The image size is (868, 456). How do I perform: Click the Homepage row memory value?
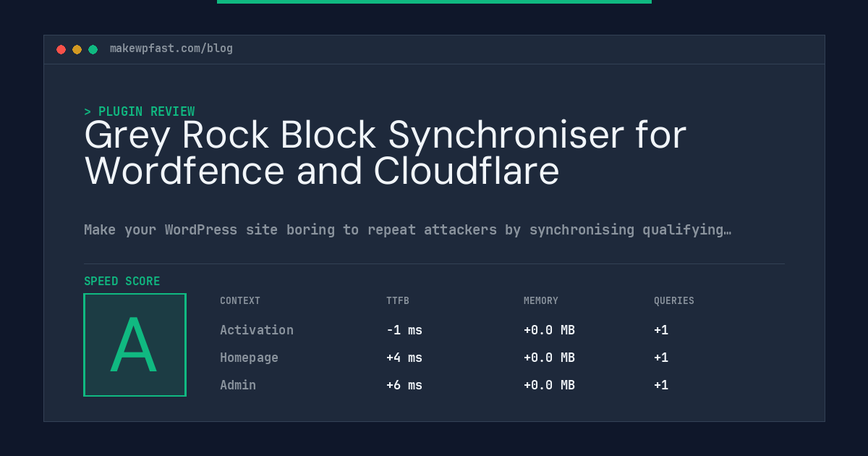[549, 358]
